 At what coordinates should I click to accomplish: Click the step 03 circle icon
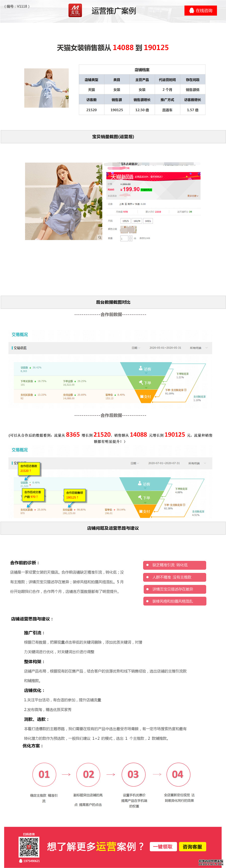coord(133,774)
